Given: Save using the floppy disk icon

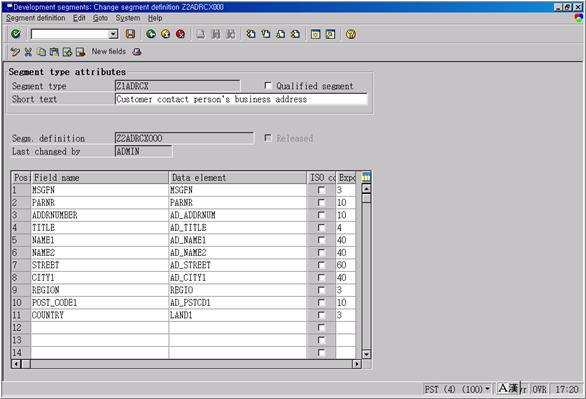Looking at the screenshot, I should 130,34.
